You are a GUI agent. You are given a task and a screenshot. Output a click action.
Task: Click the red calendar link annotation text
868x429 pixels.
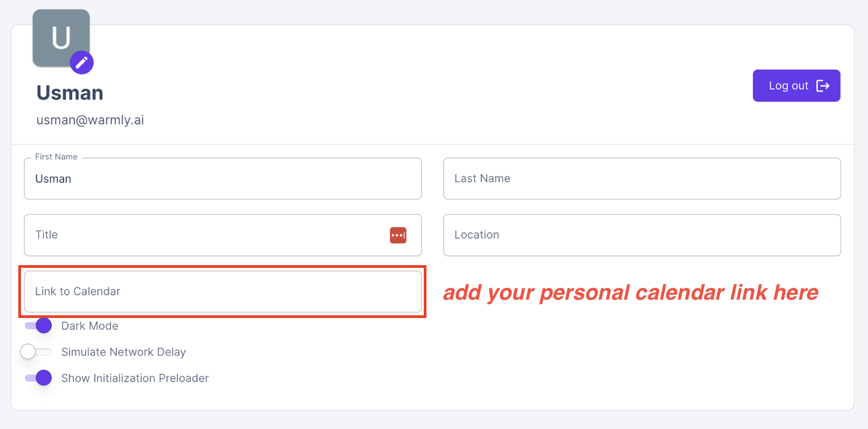click(x=630, y=293)
